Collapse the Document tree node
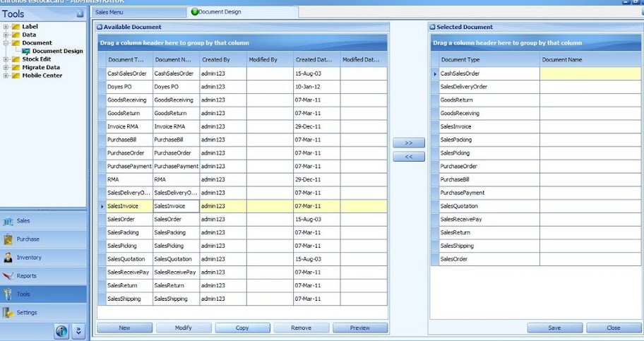 click(x=6, y=43)
